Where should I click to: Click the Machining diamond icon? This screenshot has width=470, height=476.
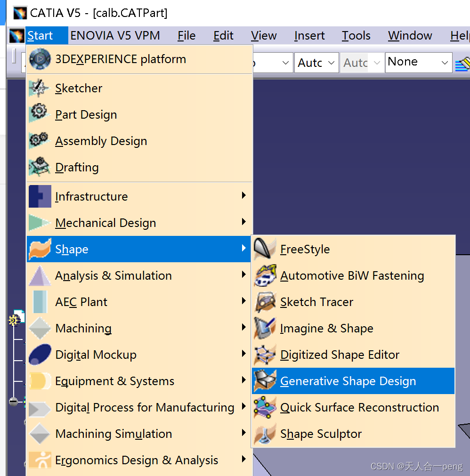pyautogui.click(x=40, y=328)
